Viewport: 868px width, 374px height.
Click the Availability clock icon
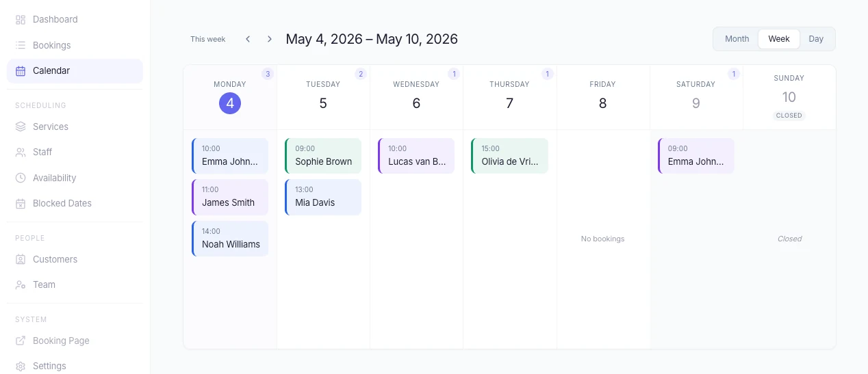[x=21, y=178]
